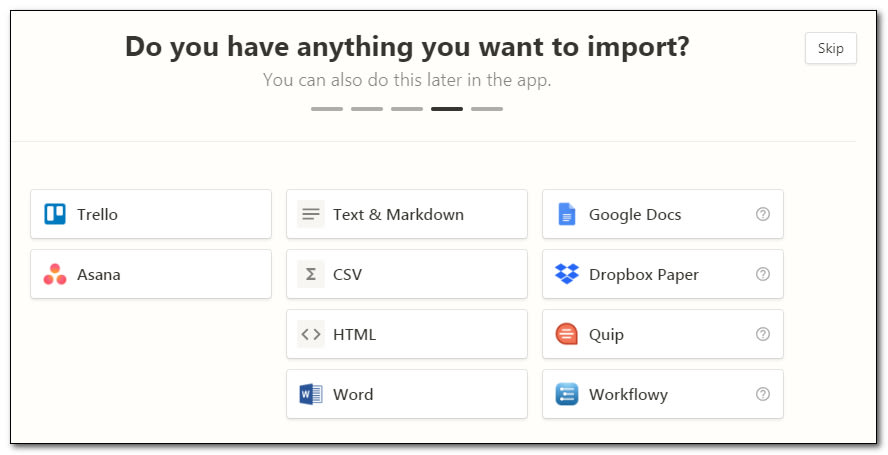This screenshot has width=888, height=455.
Task: Click the CSV sigma icon
Action: point(311,274)
